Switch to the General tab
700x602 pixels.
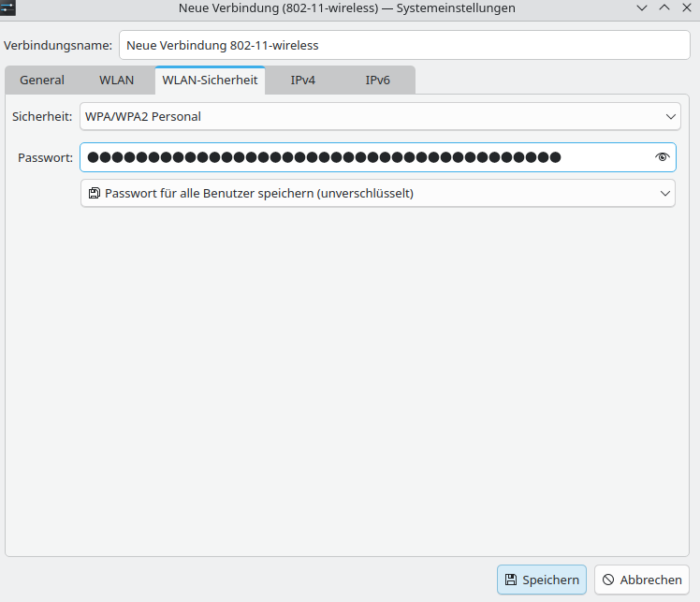42,81
